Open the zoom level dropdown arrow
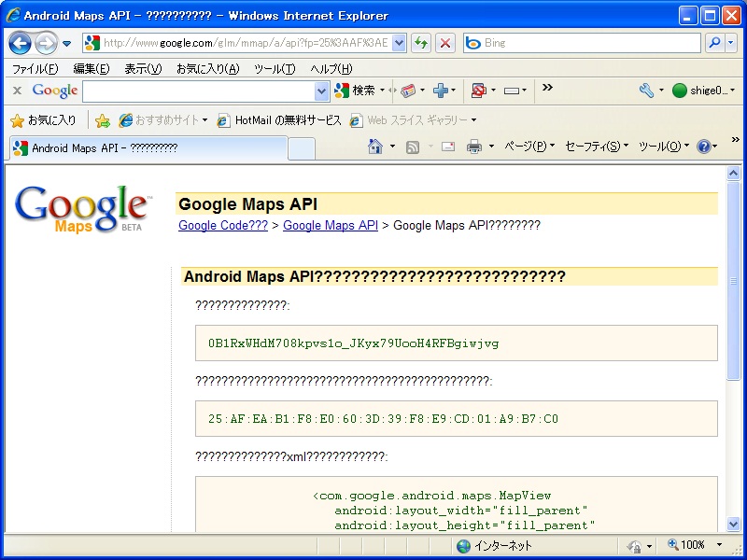The height and width of the screenshot is (560, 747). click(x=719, y=545)
